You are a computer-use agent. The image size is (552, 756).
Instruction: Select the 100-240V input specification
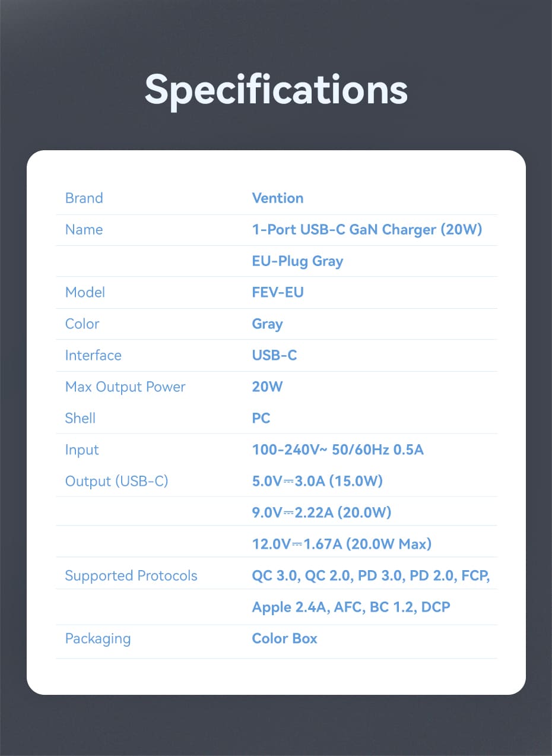338,450
